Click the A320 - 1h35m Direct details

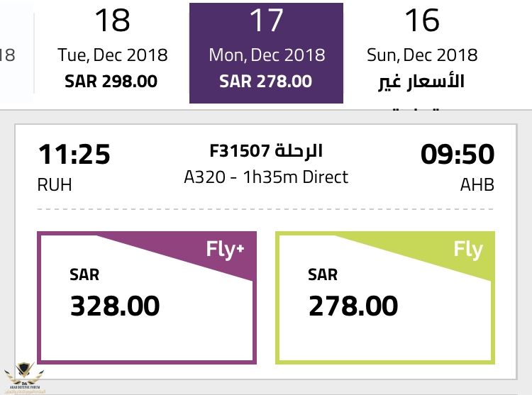click(x=266, y=177)
